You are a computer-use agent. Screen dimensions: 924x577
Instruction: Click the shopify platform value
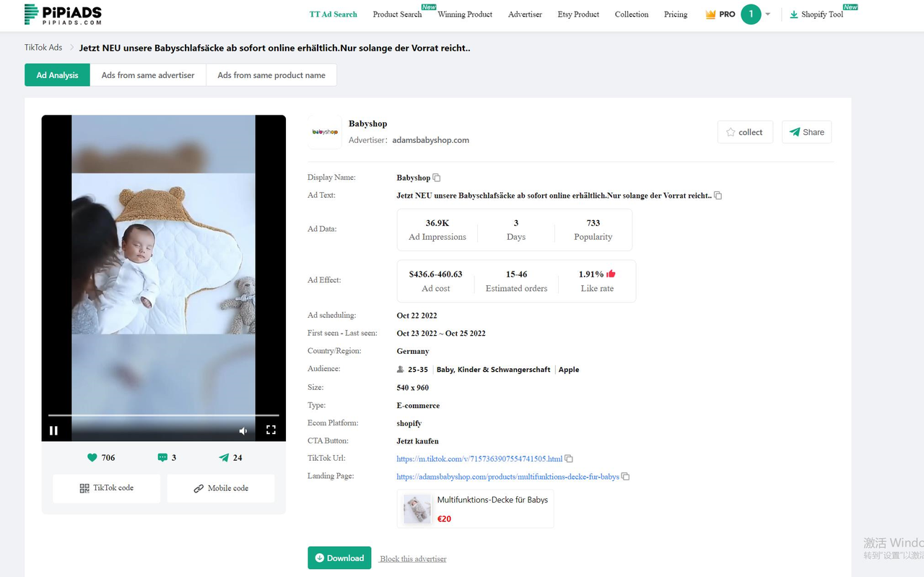(x=409, y=424)
